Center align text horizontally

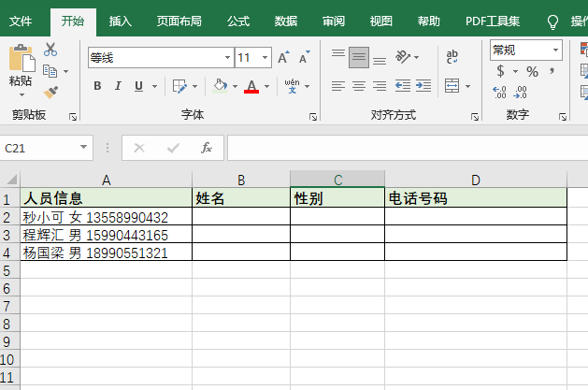pyautogui.click(x=359, y=86)
